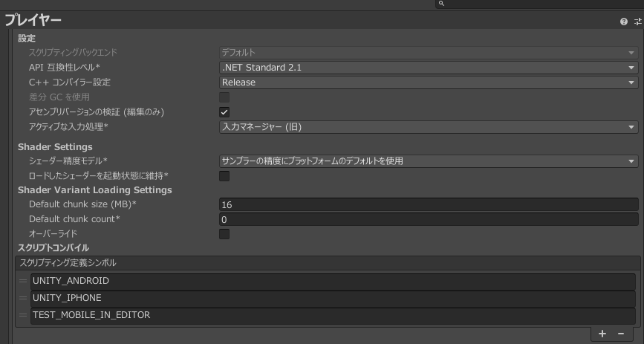Screen dimensions: 644x344
Task: Open the シェーダー精度モデル dropdown
Action: click(429, 161)
